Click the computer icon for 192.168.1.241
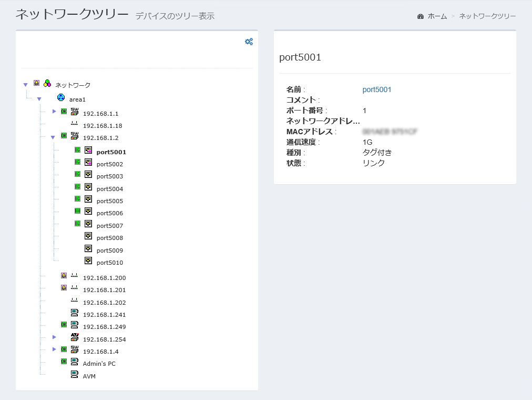The width and height of the screenshot is (532, 400). click(75, 313)
